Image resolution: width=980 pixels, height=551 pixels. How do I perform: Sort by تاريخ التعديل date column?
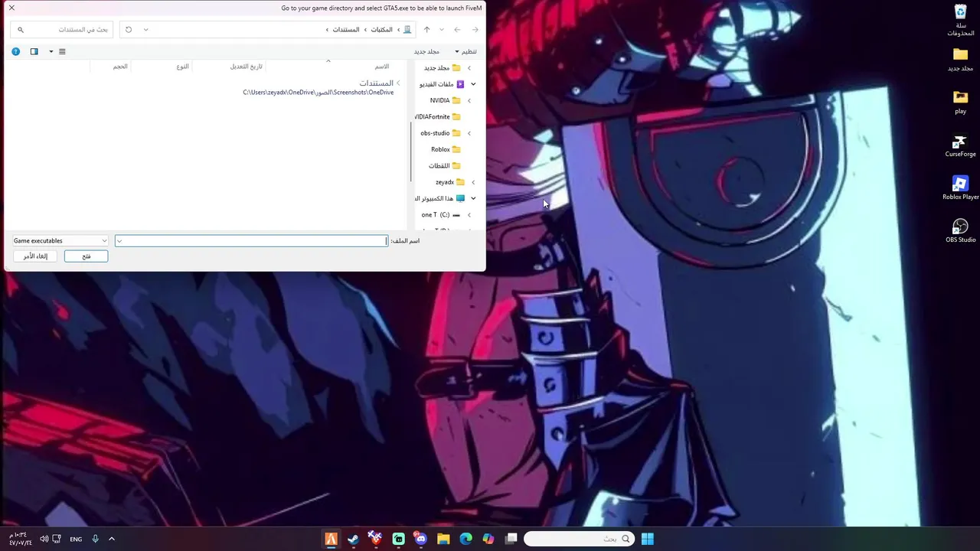[x=246, y=67]
